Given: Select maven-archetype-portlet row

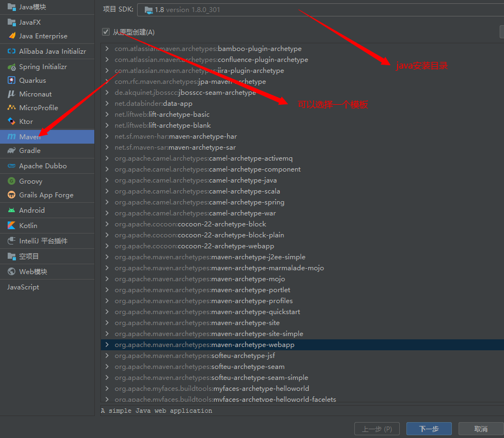Looking at the screenshot, I should (302, 290).
